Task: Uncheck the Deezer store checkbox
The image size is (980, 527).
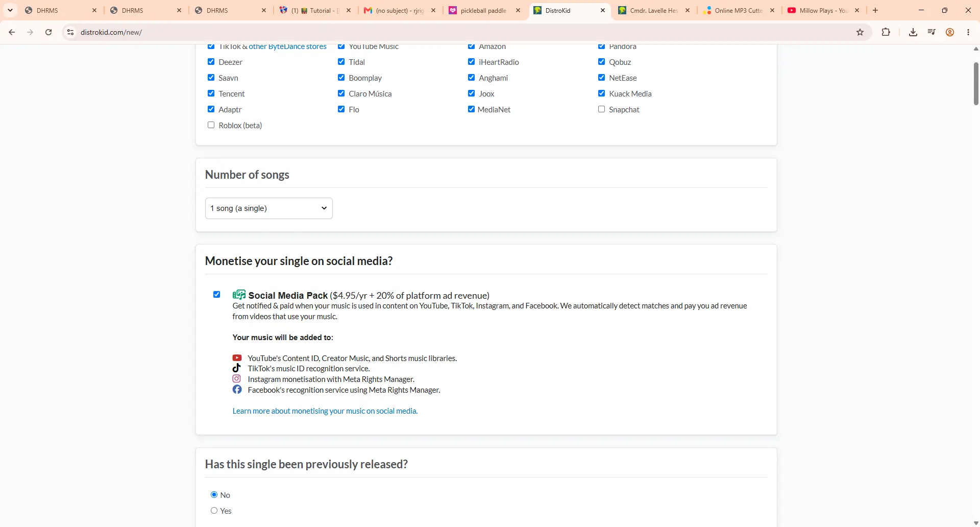Action: 211,62
